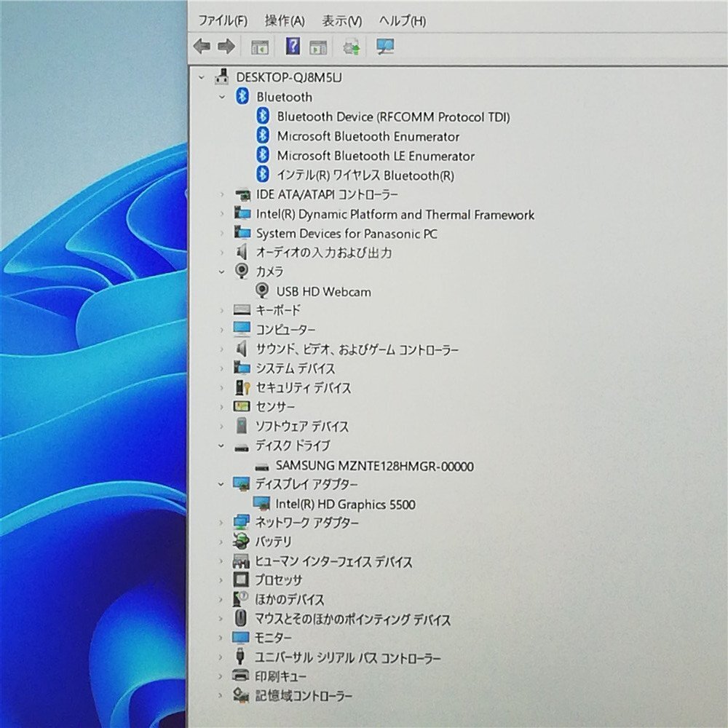The height and width of the screenshot is (728, 728).
Task: Select SAMSUNG MZNTE128HMGR-00000 text
Action: [375, 466]
